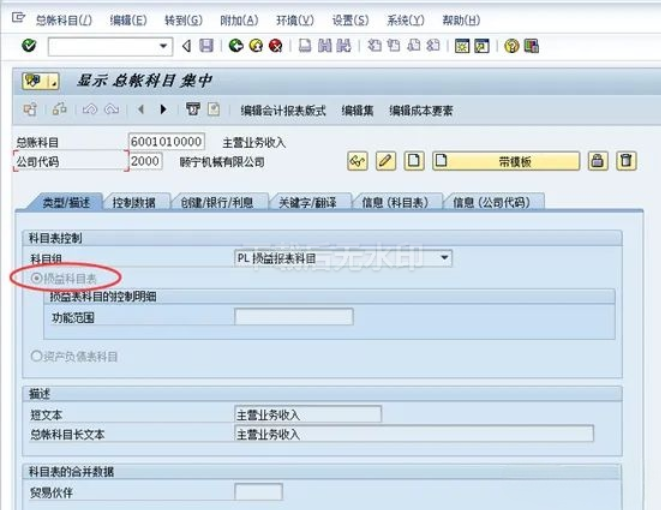Click the yellow Help question-mark icon
The height and width of the screenshot is (510, 661).
[x=511, y=46]
